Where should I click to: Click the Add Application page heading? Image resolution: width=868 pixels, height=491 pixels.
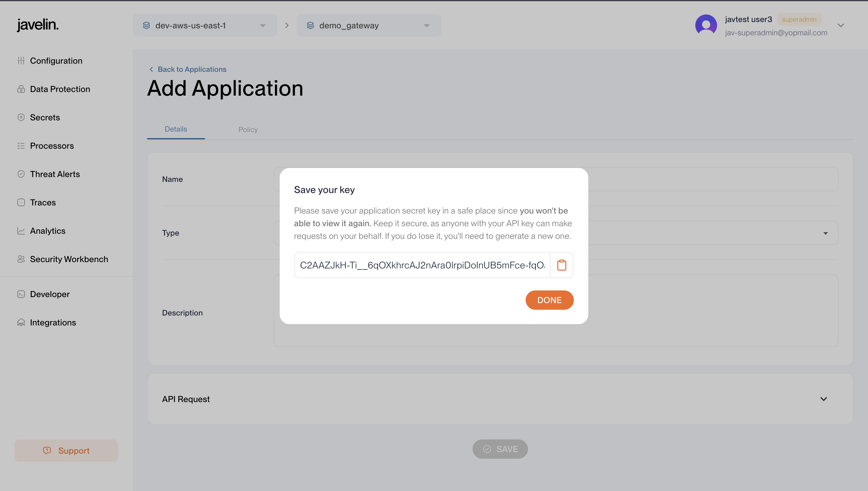coord(225,88)
